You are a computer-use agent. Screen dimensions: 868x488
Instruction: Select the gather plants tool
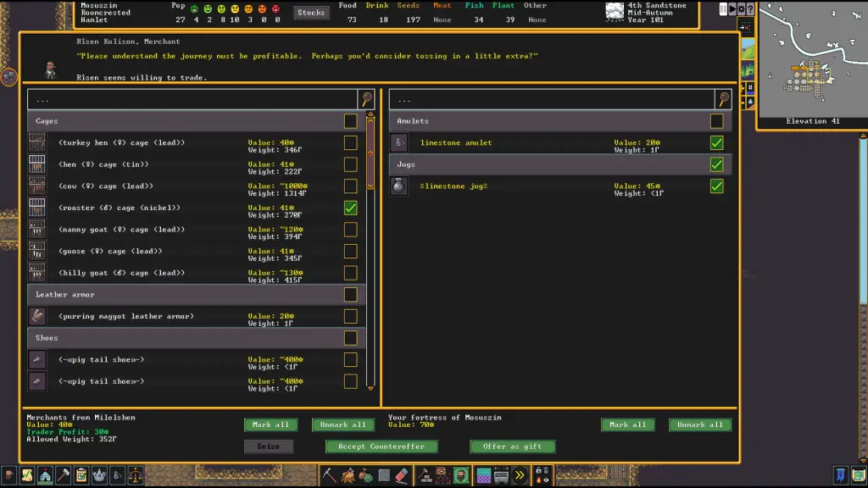point(366,475)
